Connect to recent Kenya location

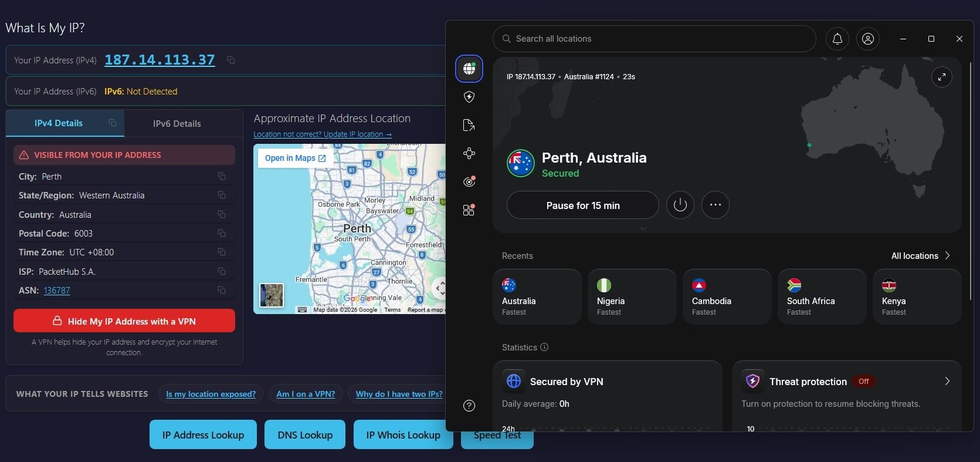(x=917, y=296)
